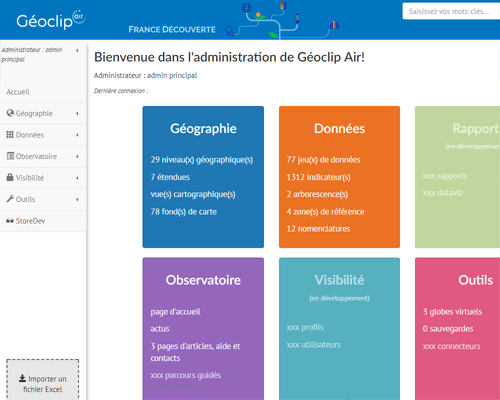Click xxx parcours guidés entry
The height and width of the screenshot is (400, 500).
tap(185, 375)
